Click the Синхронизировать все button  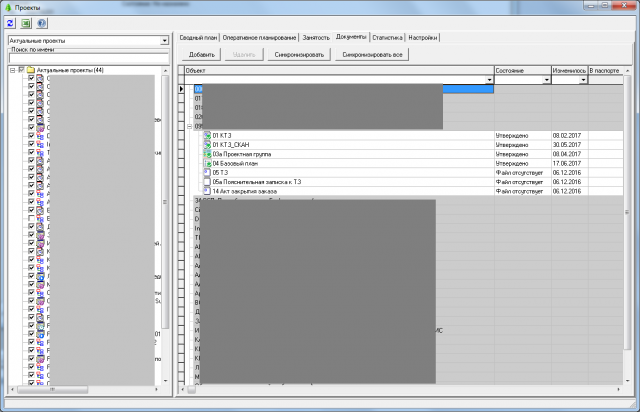[372, 54]
